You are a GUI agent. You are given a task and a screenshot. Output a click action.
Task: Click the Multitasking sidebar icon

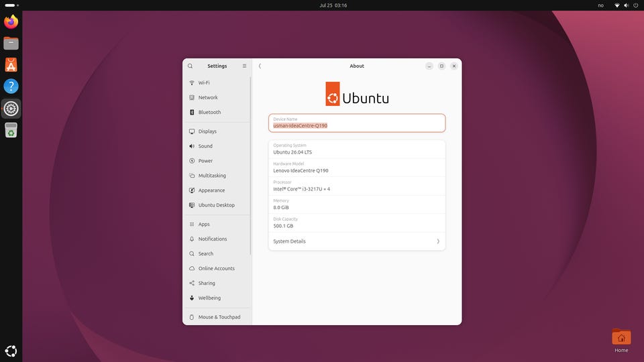tap(192, 176)
